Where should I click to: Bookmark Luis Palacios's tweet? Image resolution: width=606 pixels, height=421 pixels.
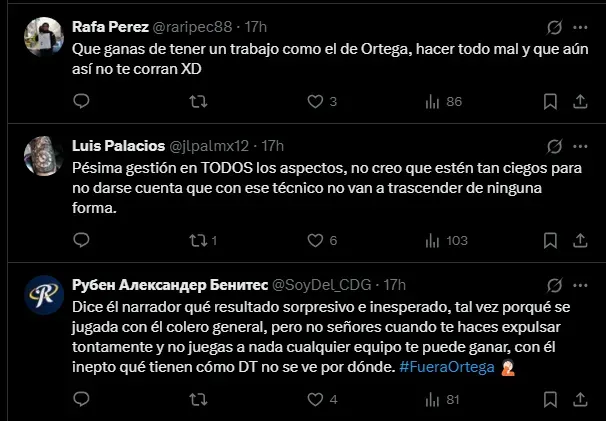click(x=549, y=240)
